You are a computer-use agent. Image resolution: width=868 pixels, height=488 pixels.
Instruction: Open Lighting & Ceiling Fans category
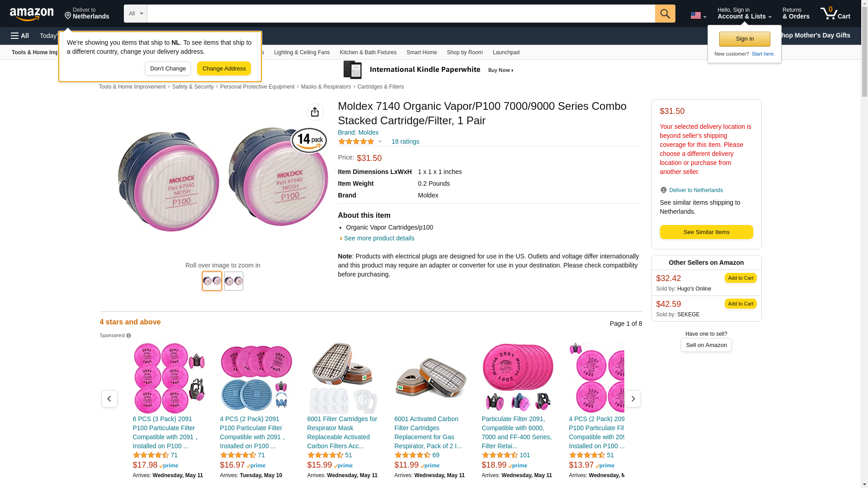pos(302,52)
